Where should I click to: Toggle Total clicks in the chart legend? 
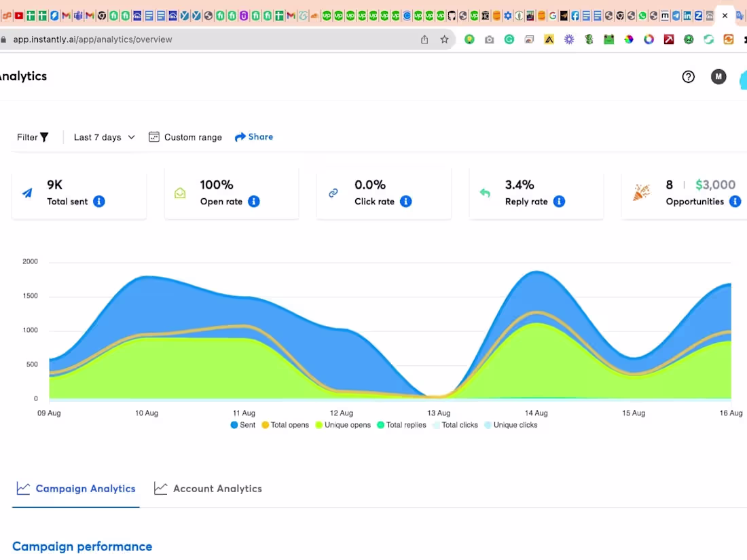tap(455, 424)
